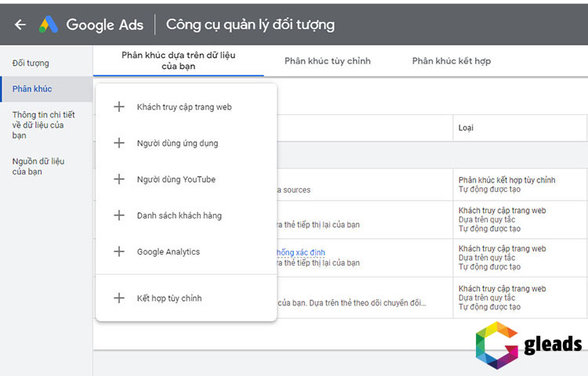
Task: Open Thông tin chi tiết về dữ liệu của bạn
Action: point(43,125)
